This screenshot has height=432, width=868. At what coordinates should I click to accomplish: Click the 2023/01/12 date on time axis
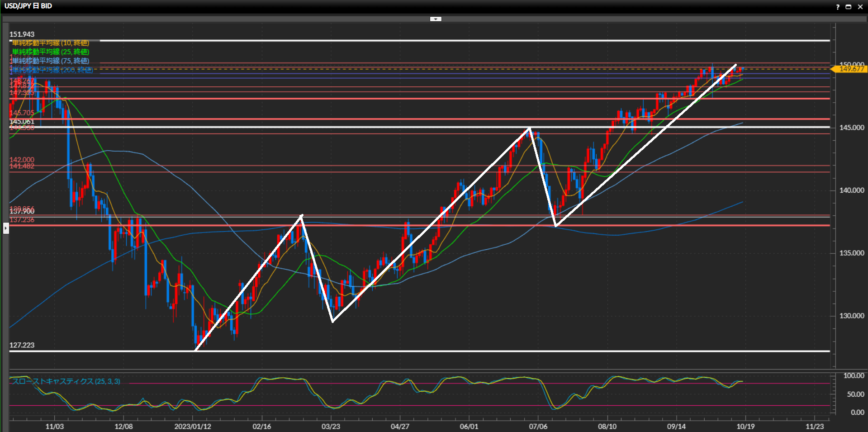point(193,427)
